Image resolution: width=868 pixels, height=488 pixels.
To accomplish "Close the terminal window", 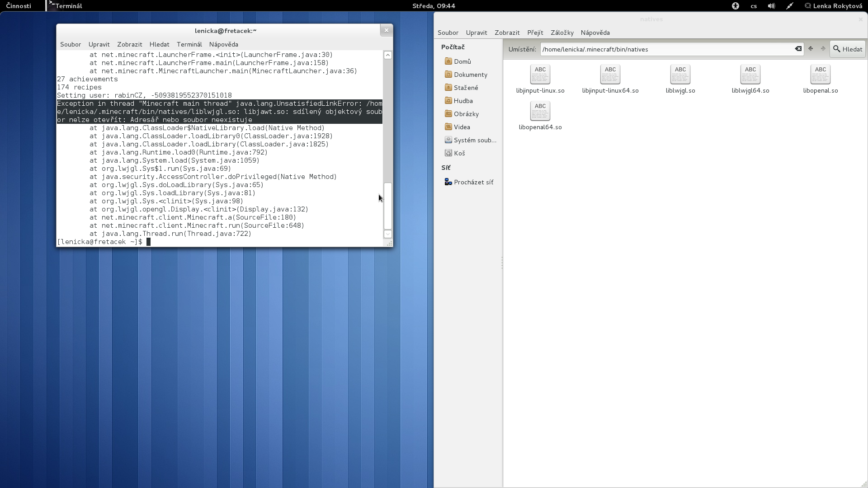I will tap(386, 30).
